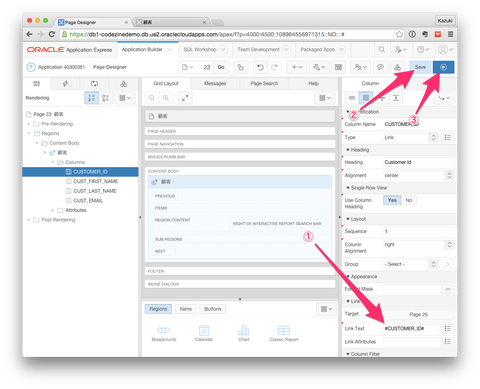Click the up-arrow icon beside Application breadcrumb

point(31,67)
